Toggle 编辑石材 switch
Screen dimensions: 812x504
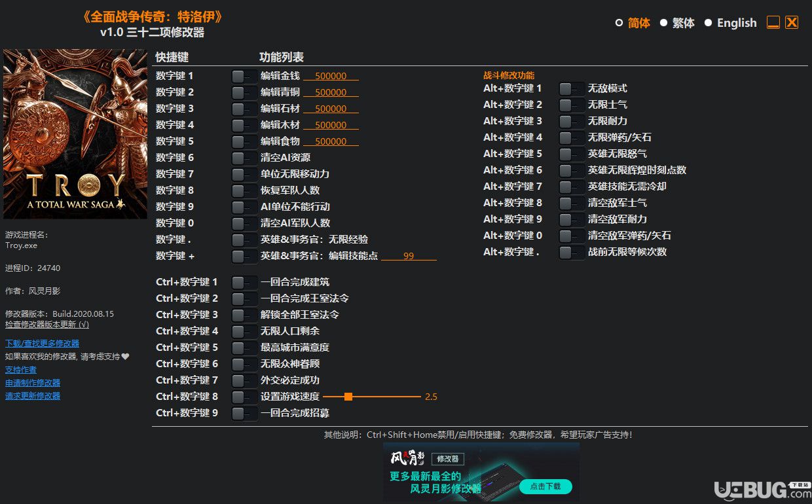[244, 109]
